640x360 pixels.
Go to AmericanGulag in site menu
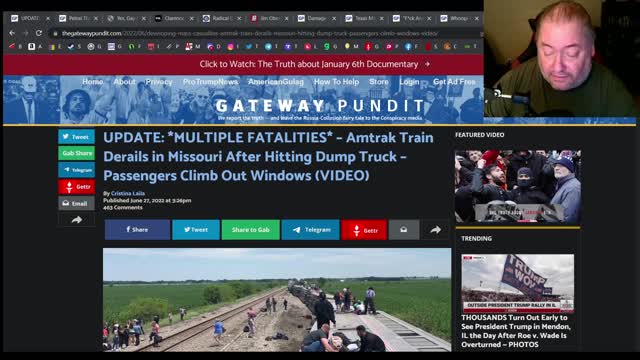276,82
